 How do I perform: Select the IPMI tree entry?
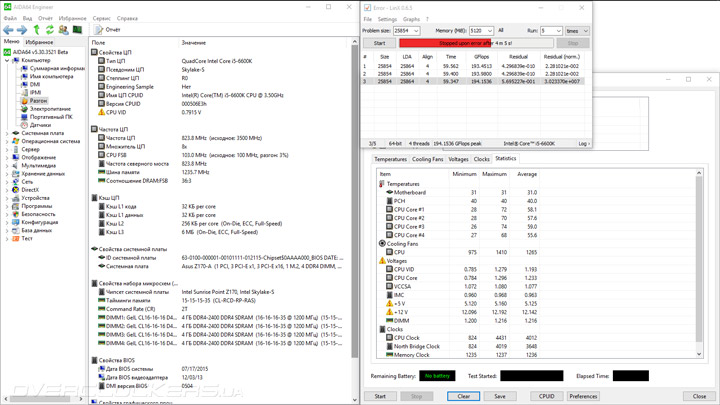(x=35, y=93)
